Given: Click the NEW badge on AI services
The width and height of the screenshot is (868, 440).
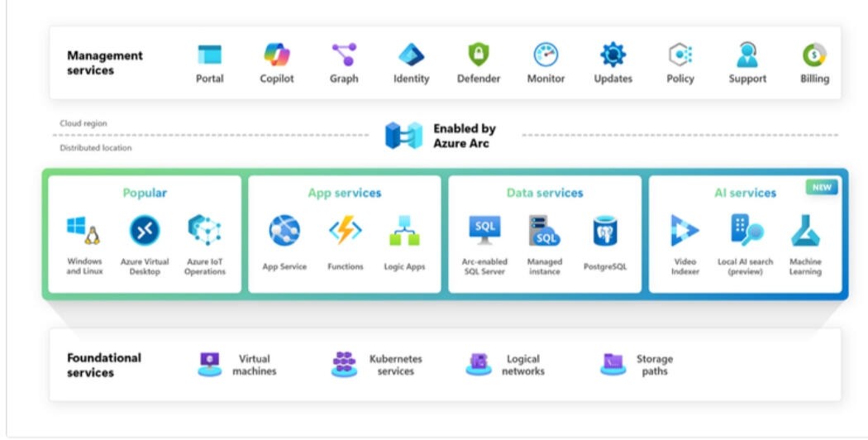Looking at the screenshot, I should click(822, 187).
